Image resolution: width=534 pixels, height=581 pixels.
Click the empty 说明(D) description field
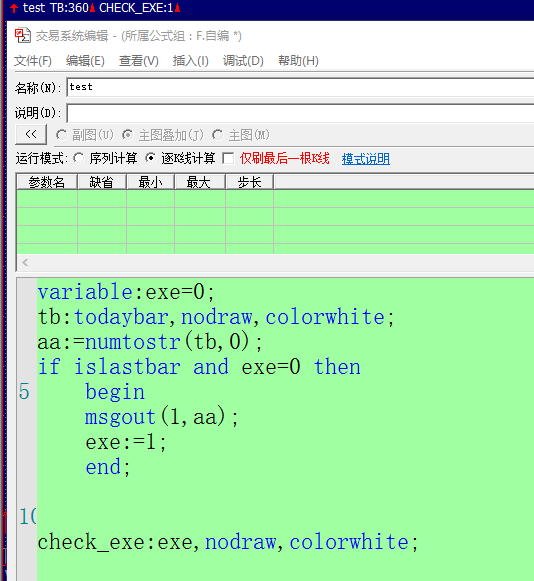click(x=300, y=113)
